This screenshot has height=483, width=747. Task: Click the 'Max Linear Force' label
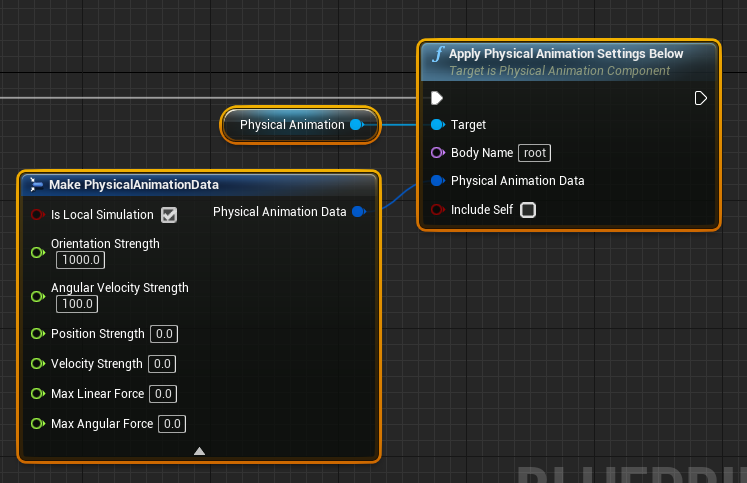click(97, 394)
